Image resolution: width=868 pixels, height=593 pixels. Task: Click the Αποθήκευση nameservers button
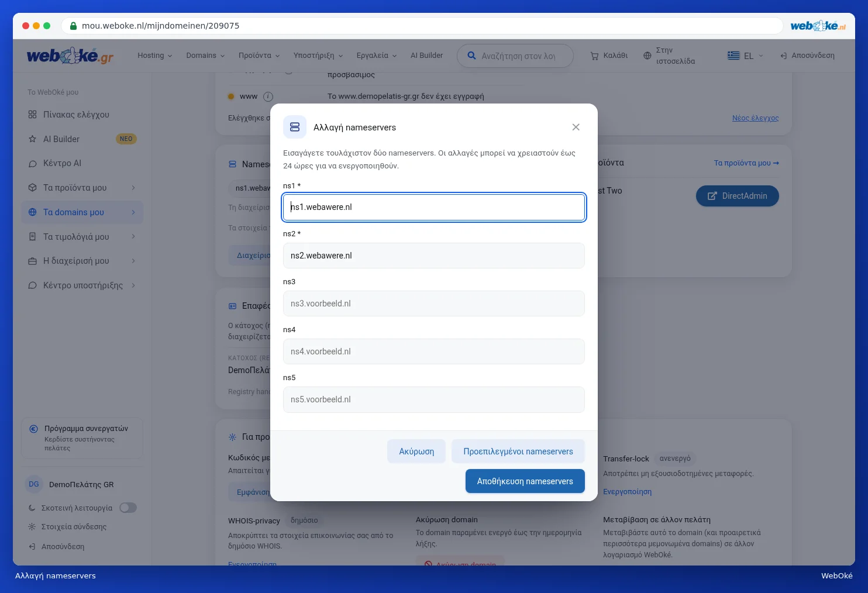tap(525, 481)
